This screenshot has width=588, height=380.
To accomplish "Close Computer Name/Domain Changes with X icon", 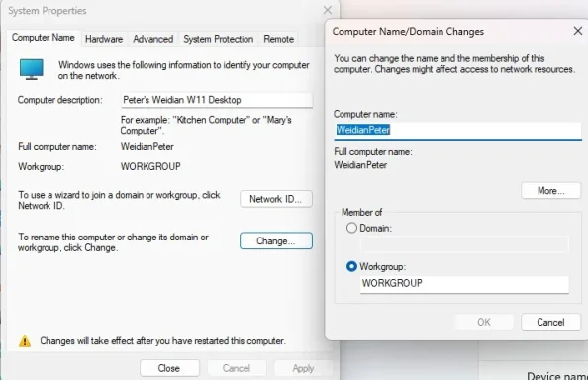I will tap(578, 31).
